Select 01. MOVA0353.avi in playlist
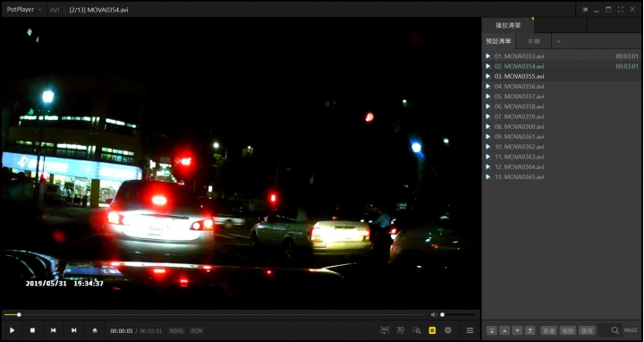The height and width of the screenshot is (342, 644). [x=562, y=56]
